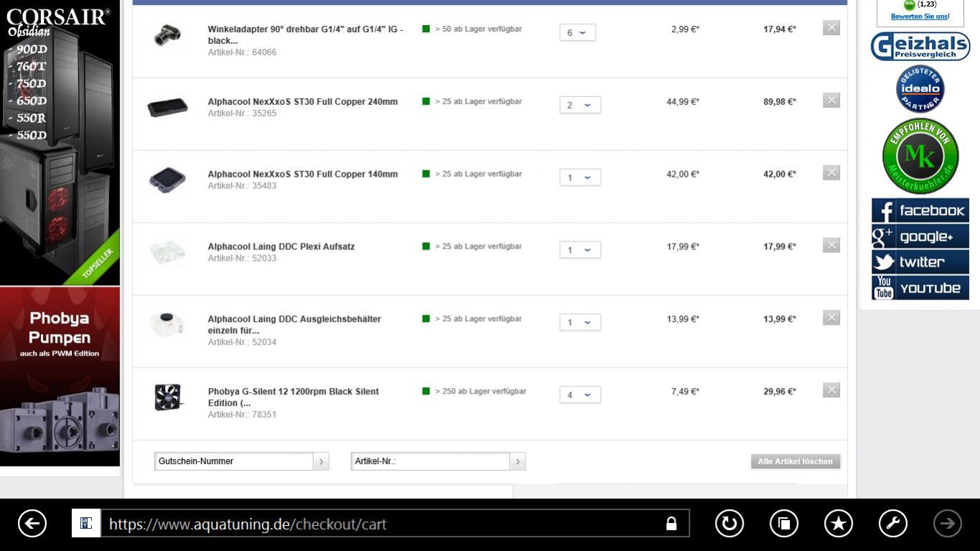980x551 pixels.
Task: Open the idealo partner badge
Action: click(x=920, y=89)
